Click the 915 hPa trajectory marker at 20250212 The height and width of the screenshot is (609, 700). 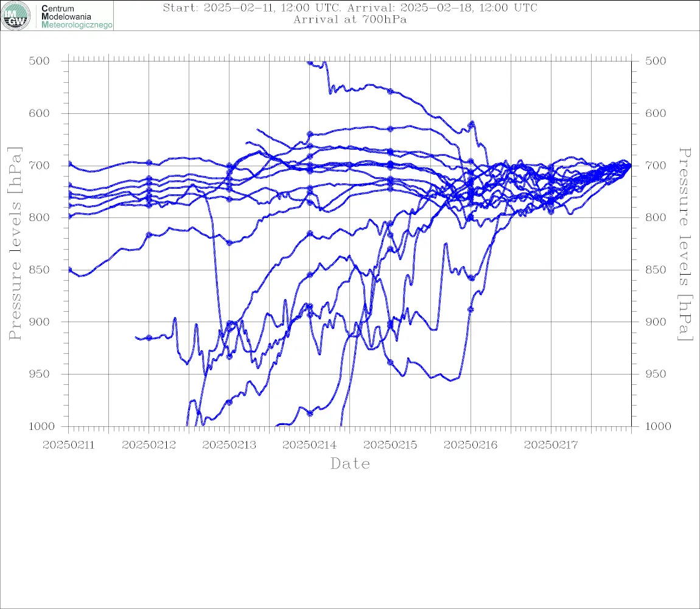click(149, 338)
